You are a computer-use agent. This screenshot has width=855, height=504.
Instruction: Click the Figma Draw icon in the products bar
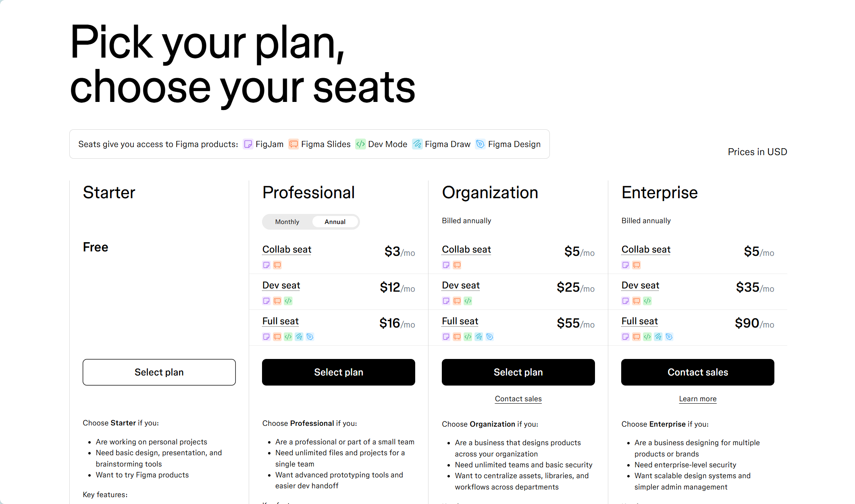click(417, 144)
